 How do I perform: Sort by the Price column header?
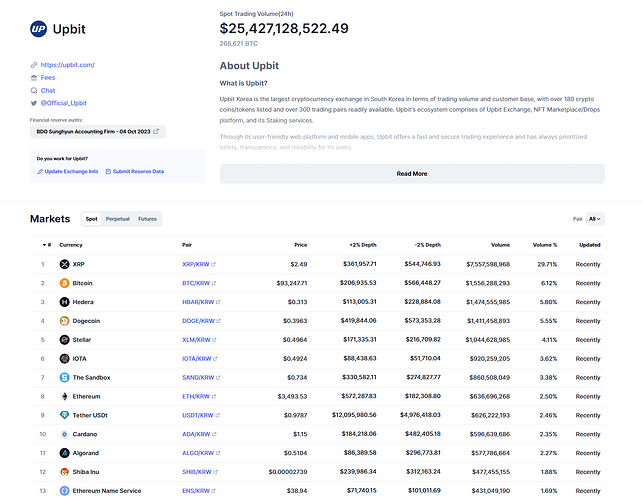pyautogui.click(x=301, y=245)
